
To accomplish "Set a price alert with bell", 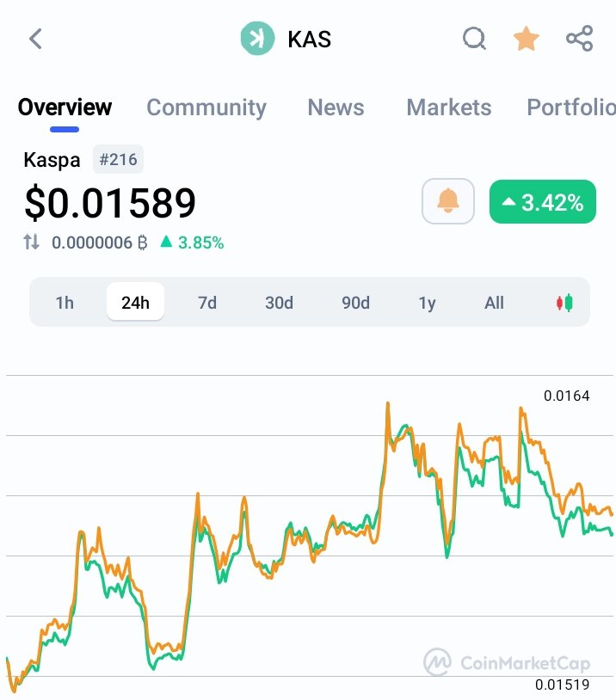I will tap(448, 201).
